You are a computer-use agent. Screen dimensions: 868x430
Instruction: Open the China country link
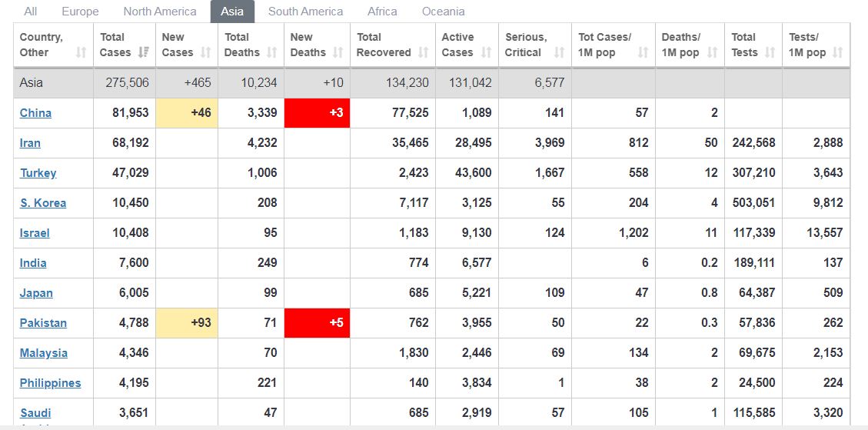point(35,113)
